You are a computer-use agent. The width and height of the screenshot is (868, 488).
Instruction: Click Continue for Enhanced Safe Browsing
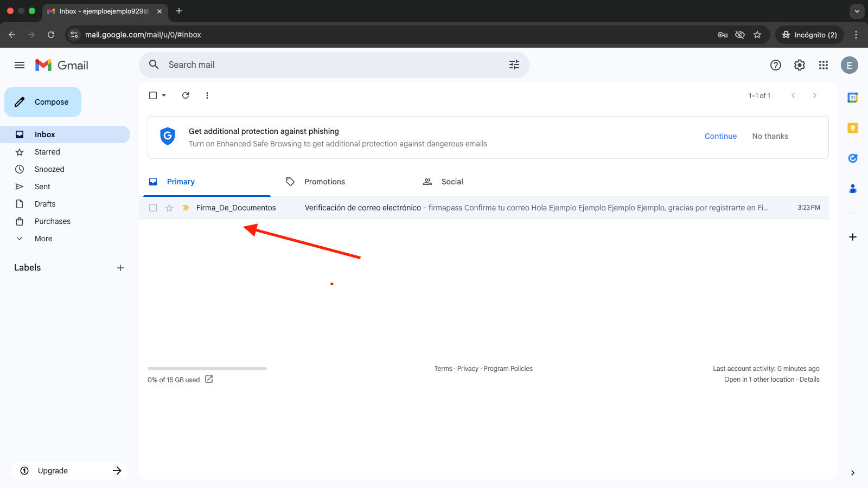(720, 136)
